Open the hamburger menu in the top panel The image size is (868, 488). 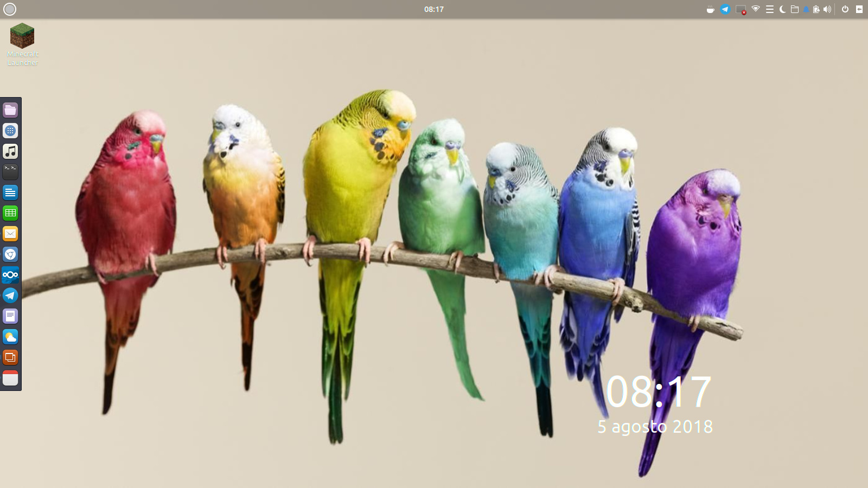click(769, 9)
